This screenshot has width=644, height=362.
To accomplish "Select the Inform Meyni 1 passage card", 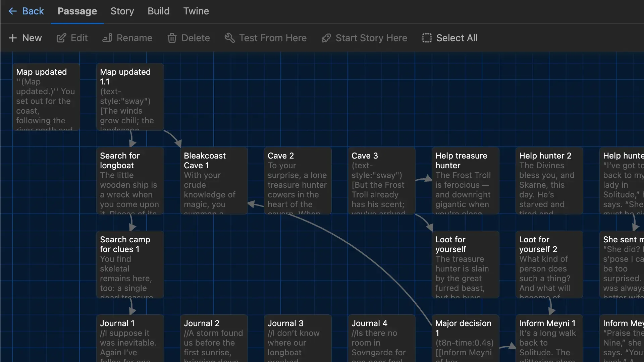I will coord(549,339).
